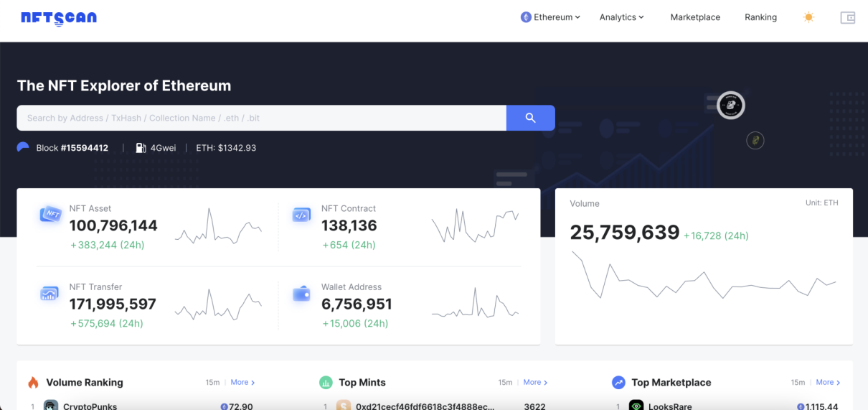The image size is (868, 410).
Task: Focus the address search input field
Action: click(262, 118)
